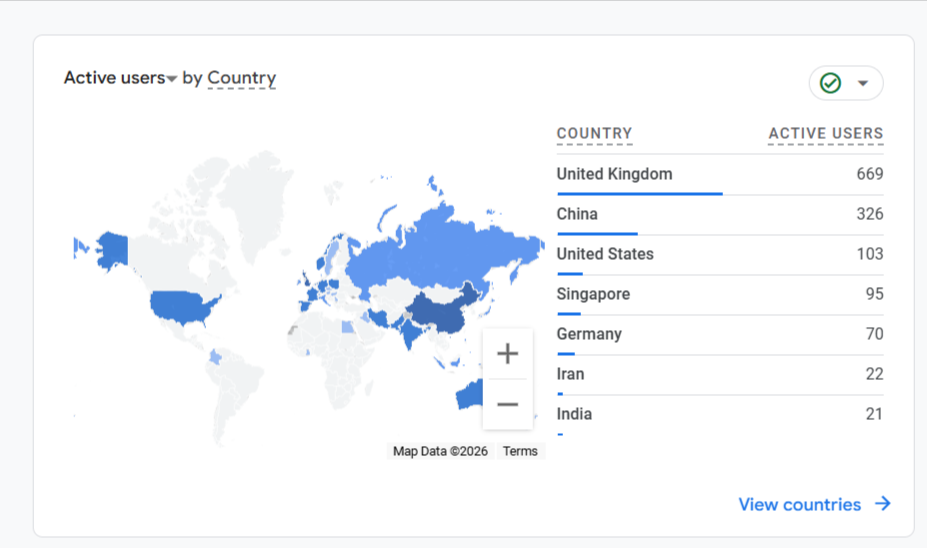Click the arrow icon next to View countries
The height and width of the screenshot is (548, 927).
[x=883, y=504]
